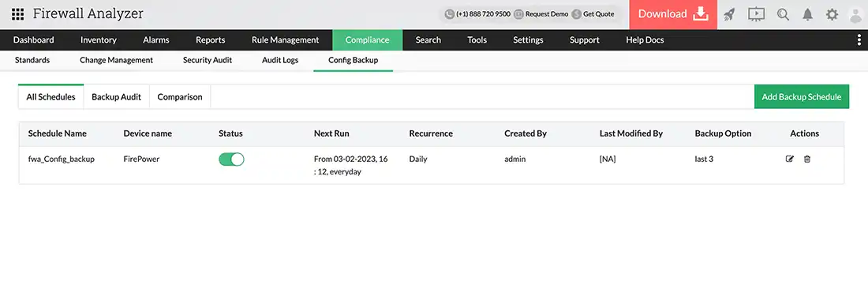
Task: Click the magnifier search icon in header
Action: (783, 14)
